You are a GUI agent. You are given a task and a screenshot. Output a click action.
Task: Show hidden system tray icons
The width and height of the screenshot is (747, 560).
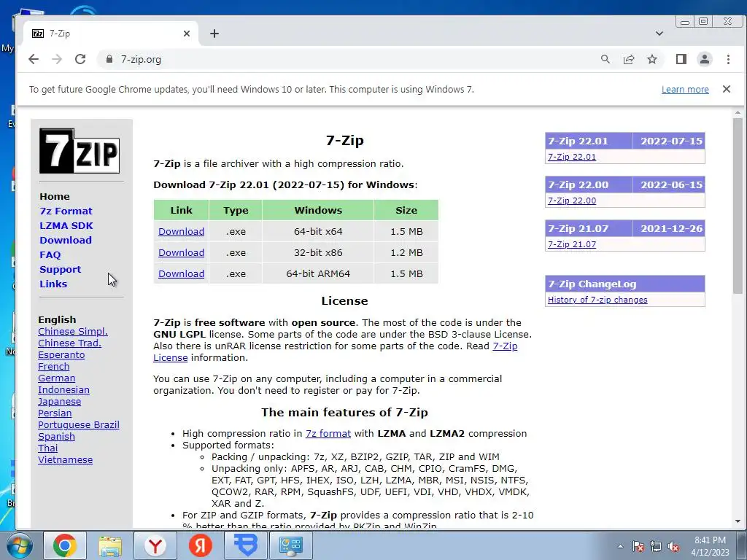(620, 546)
